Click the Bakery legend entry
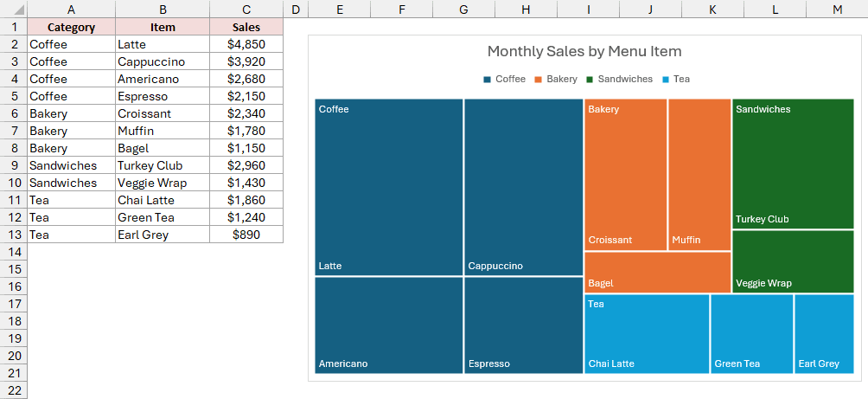Viewport: 868px width, 399px height. 556,80
